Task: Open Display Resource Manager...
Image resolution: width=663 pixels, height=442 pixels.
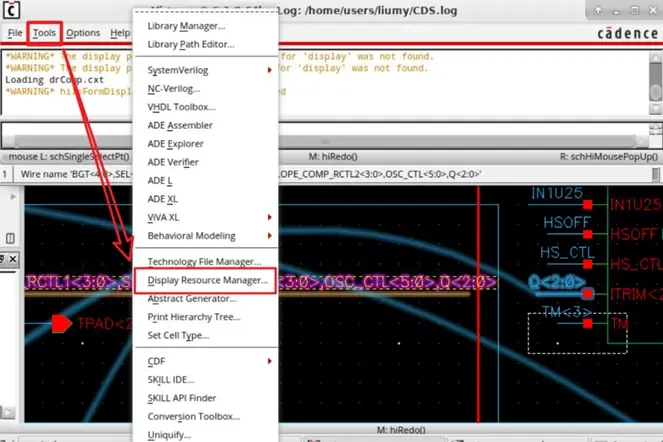Action: [x=206, y=280]
